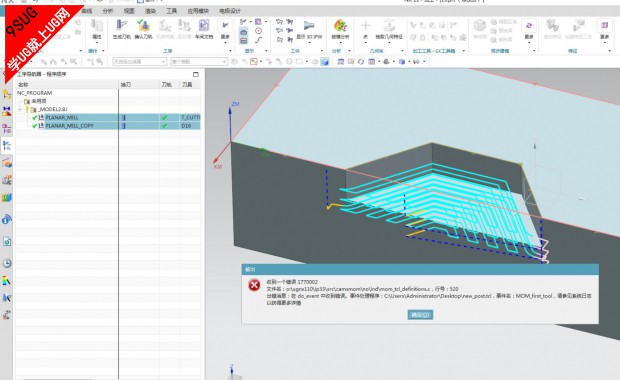Open the Application (应用模块) ribbon tab
This screenshot has width=620, height=380.
point(198,11)
